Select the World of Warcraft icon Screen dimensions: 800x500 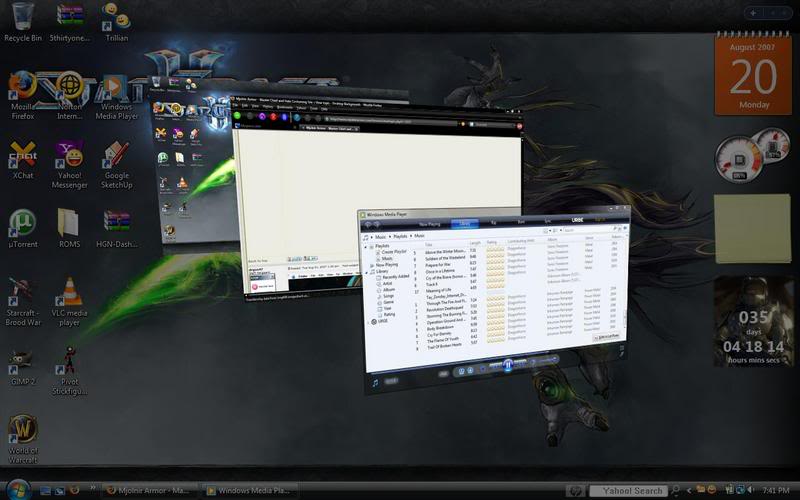click(x=22, y=439)
